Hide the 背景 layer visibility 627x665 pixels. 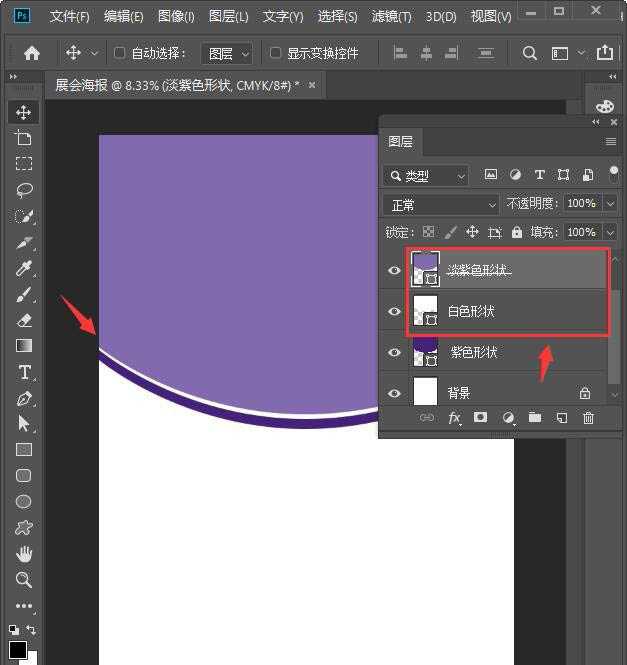click(394, 394)
